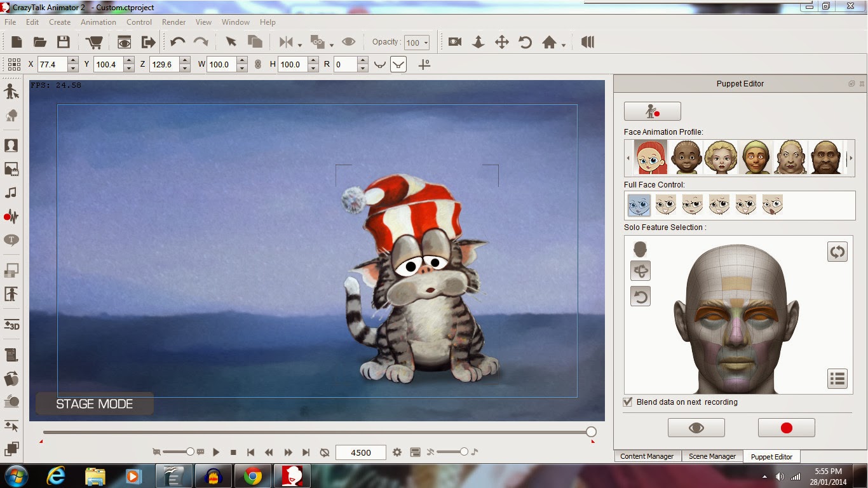Viewport: 868px width, 488px height.
Task: Click the Export arrow icon
Action: 148,42
